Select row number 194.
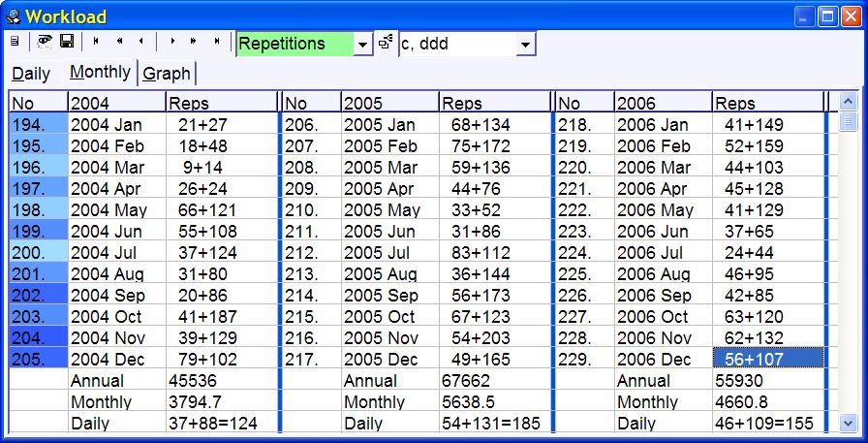868x443 pixels. tap(38, 125)
